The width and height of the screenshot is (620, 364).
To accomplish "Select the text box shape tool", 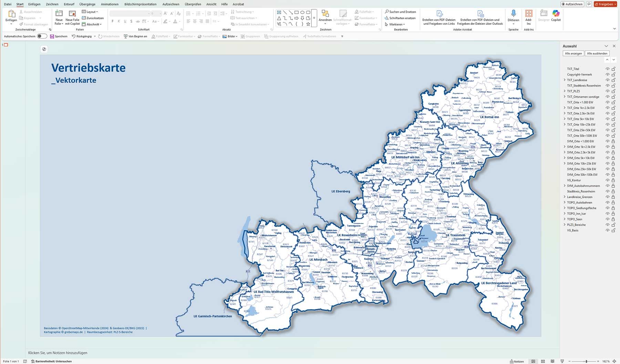I will pos(279,12).
